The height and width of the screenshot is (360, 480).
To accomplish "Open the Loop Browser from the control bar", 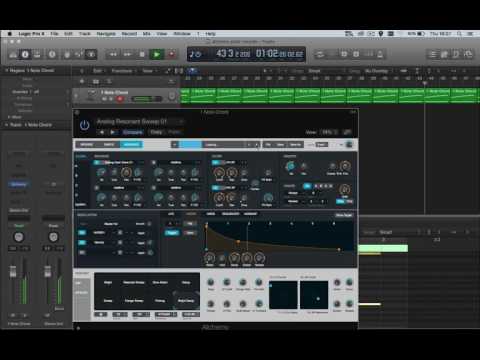I will [x=456, y=54].
